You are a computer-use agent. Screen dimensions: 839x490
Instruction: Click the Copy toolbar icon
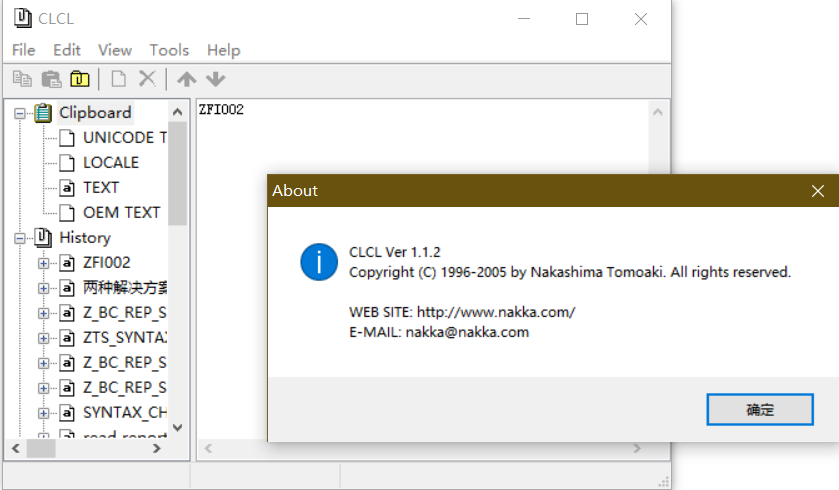tap(22, 79)
